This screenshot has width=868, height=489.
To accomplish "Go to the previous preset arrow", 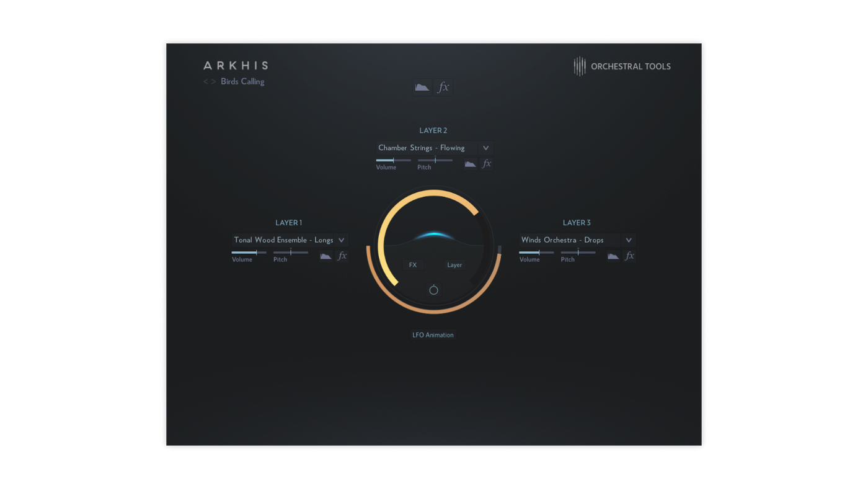I will click(x=206, y=82).
